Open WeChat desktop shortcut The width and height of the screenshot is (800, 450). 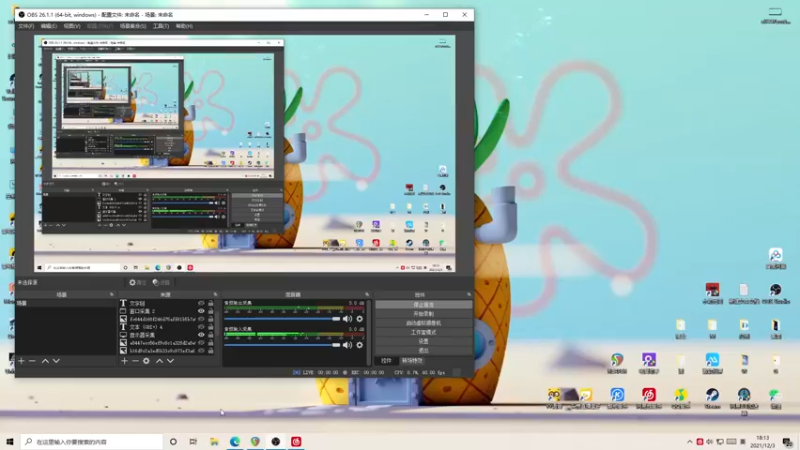pyautogui.click(x=776, y=398)
